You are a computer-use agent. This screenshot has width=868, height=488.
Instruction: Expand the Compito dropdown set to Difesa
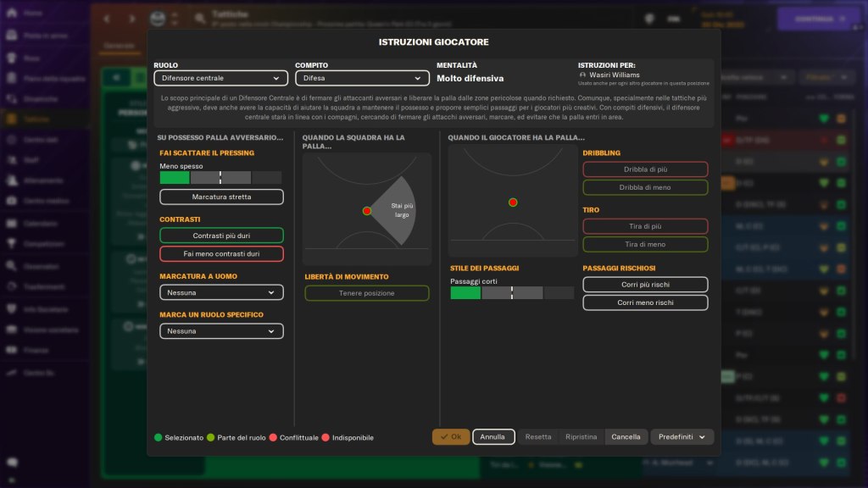click(361, 78)
